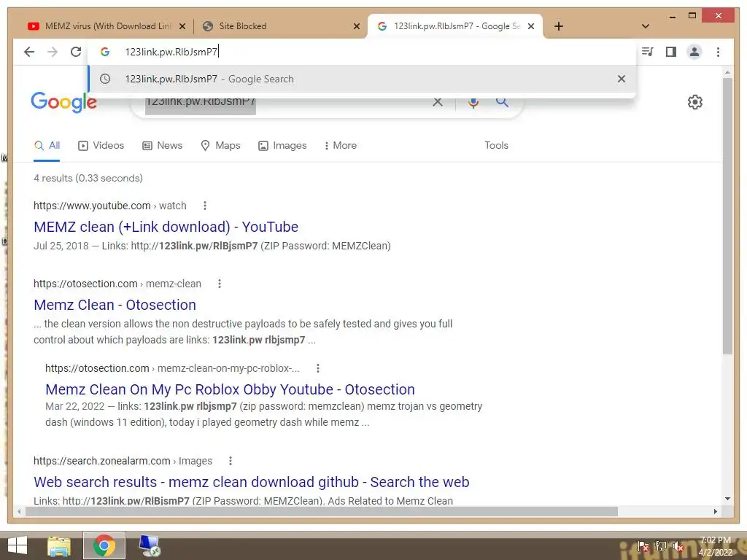Open File Explorer from the taskbar
The width and height of the screenshot is (747, 560).
[x=59, y=545]
